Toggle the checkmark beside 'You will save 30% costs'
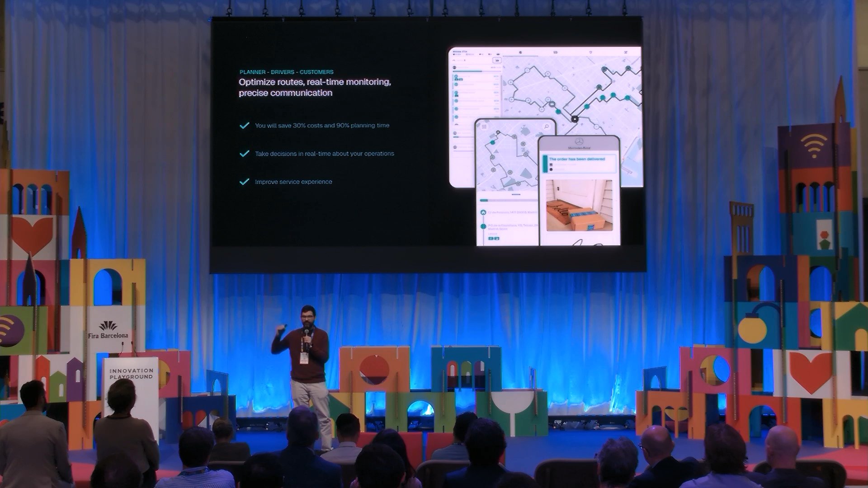 click(243, 125)
